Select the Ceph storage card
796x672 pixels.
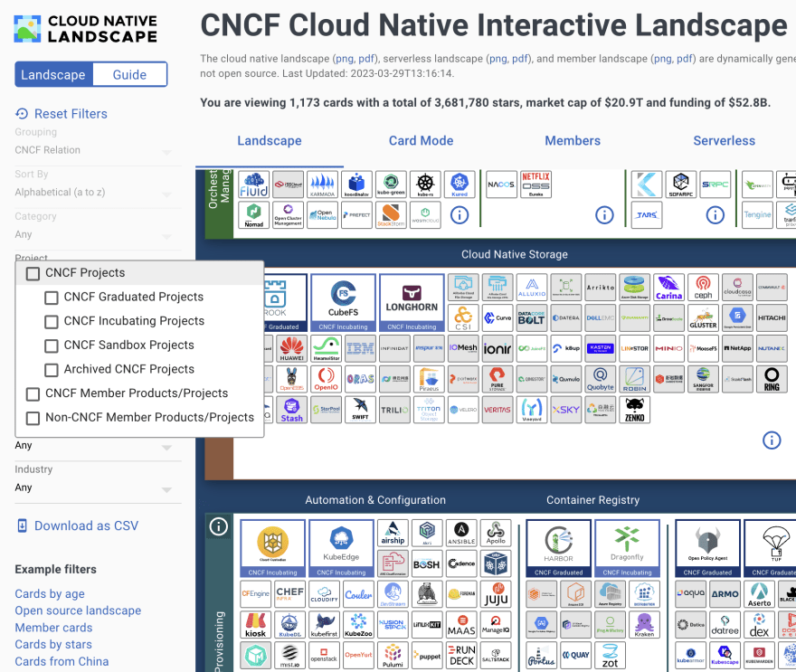703,288
